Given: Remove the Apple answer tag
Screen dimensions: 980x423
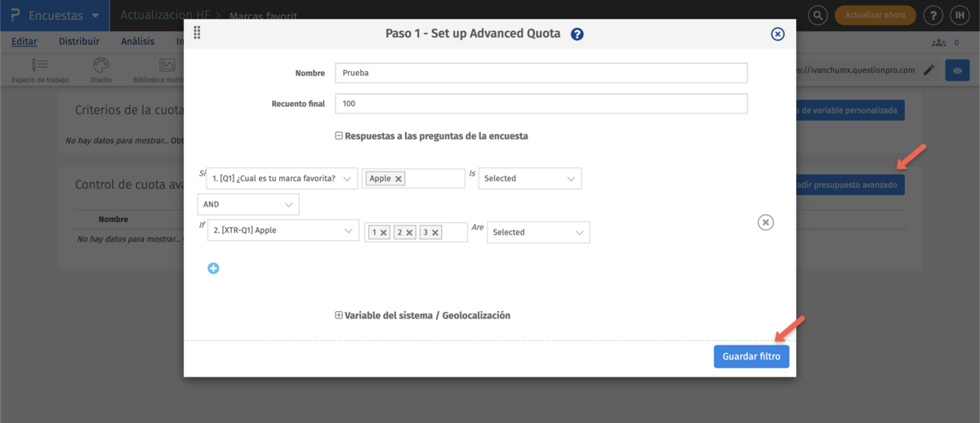Looking at the screenshot, I should [x=399, y=179].
